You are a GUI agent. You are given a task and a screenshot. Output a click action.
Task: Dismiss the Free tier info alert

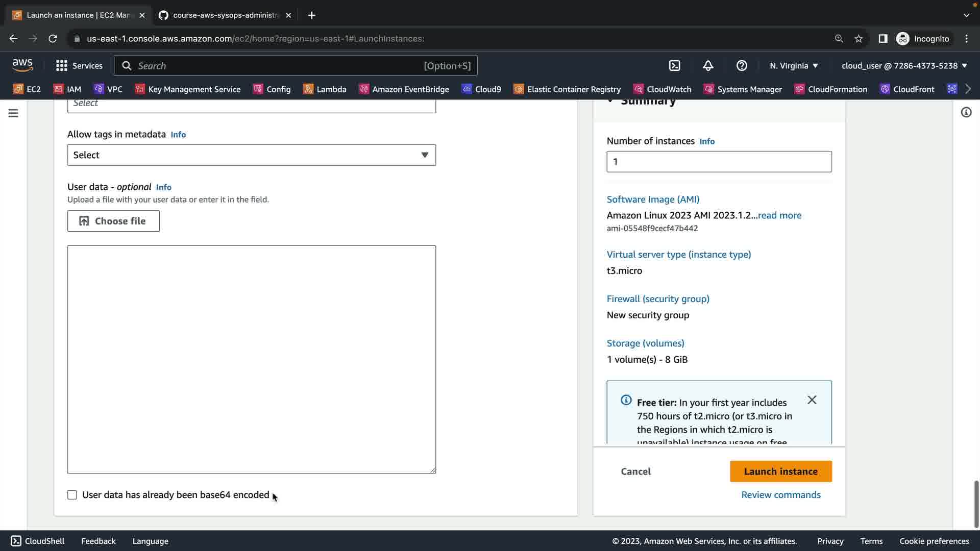click(x=812, y=400)
